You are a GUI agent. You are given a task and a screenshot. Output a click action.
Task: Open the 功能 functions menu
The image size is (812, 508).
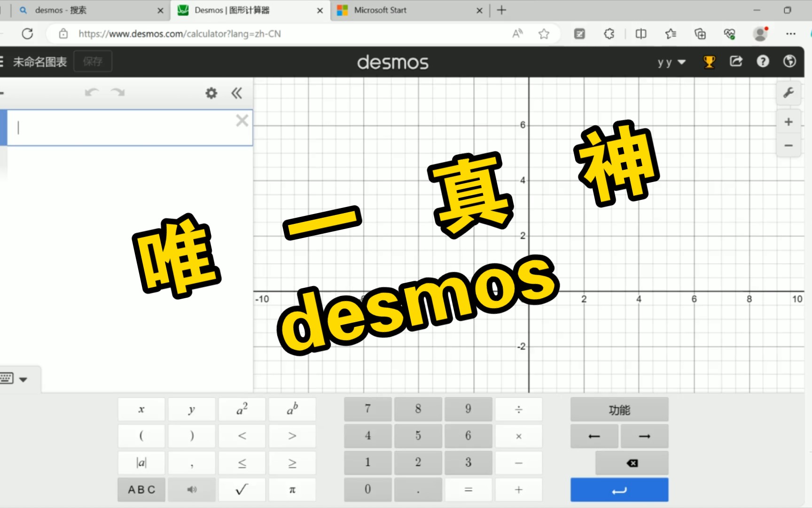619,409
